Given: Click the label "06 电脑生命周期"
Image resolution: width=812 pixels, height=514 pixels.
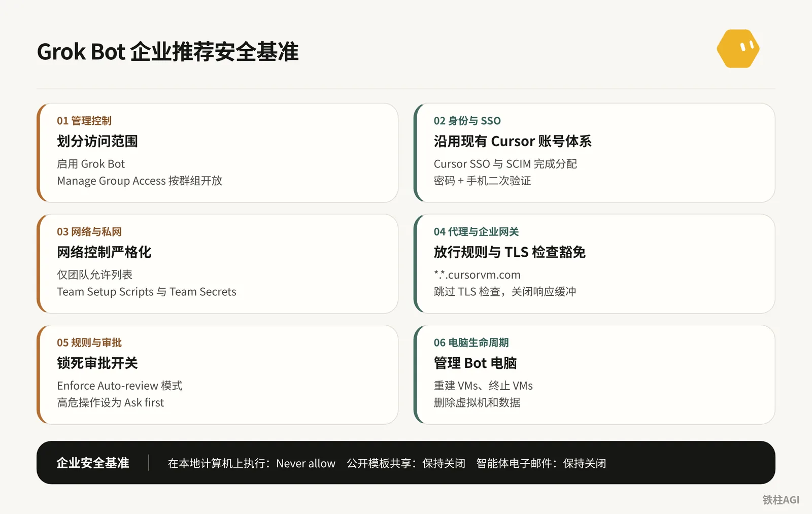Looking at the screenshot, I should (471, 343).
